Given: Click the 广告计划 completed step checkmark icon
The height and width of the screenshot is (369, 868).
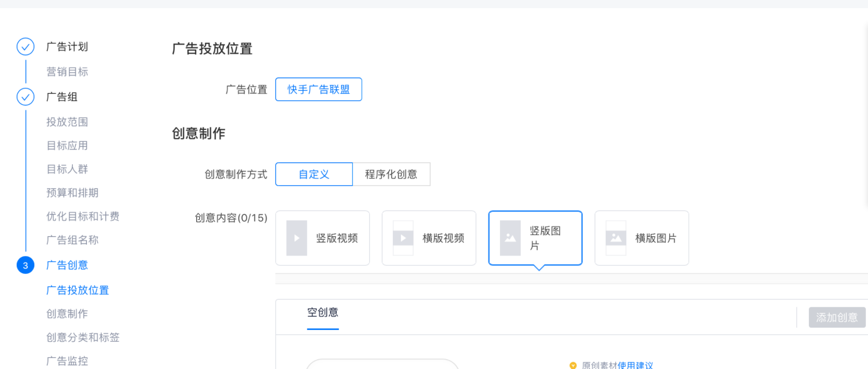Looking at the screenshot, I should (25, 47).
